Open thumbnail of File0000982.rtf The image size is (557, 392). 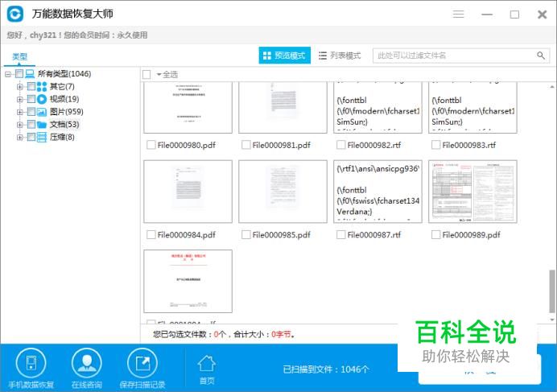pos(378,108)
